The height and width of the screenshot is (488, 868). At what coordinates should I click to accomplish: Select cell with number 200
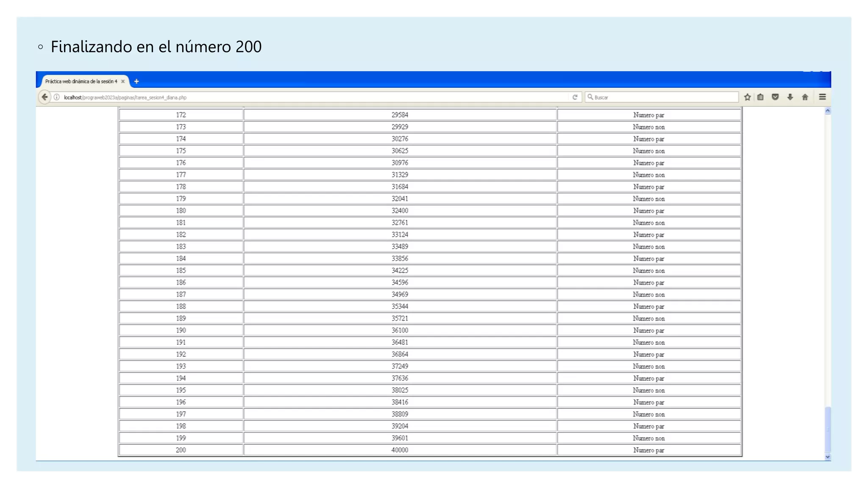(x=181, y=450)
